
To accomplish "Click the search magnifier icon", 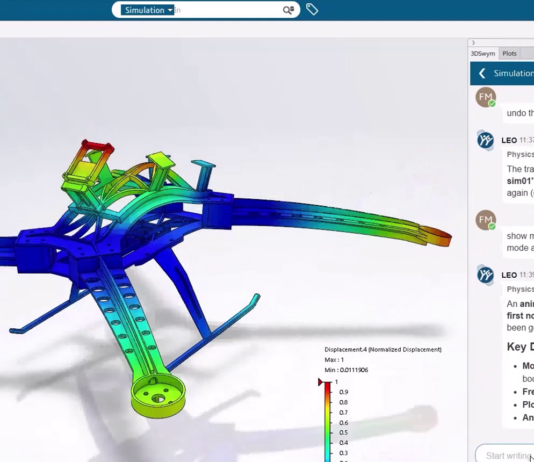I will point(288,10).
